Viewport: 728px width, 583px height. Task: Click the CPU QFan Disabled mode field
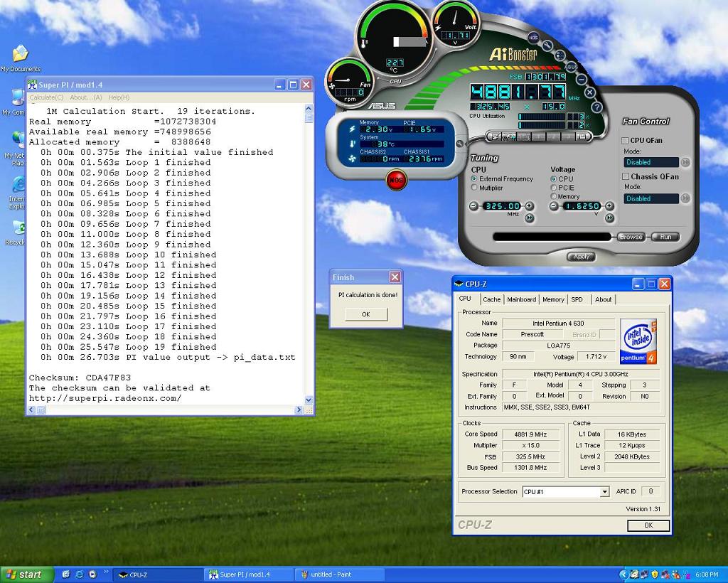[x=651, y=163]
